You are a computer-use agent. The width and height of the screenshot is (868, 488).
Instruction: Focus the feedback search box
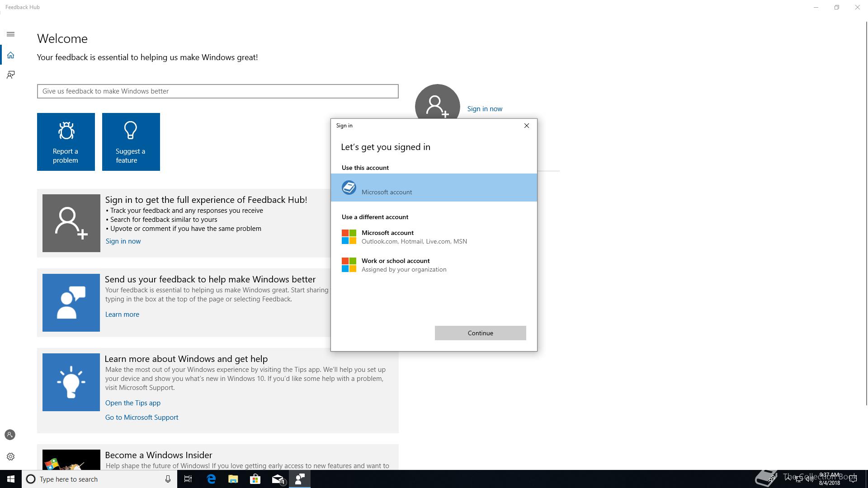(x=218, y=91)
